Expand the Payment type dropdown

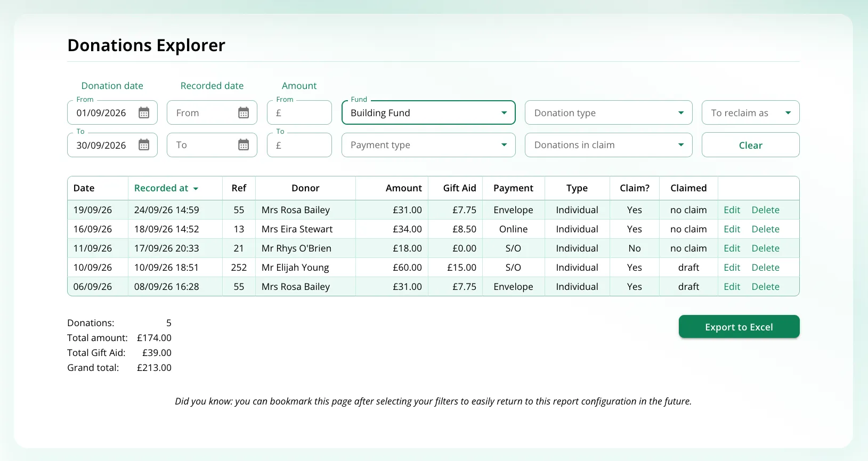point(428,145)
